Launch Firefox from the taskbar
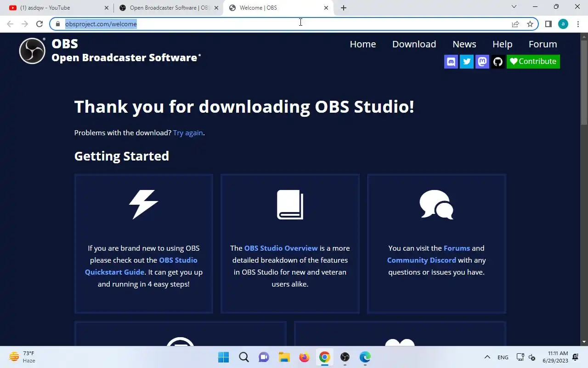The image size is (588, 368). click(x=304, y=357)
